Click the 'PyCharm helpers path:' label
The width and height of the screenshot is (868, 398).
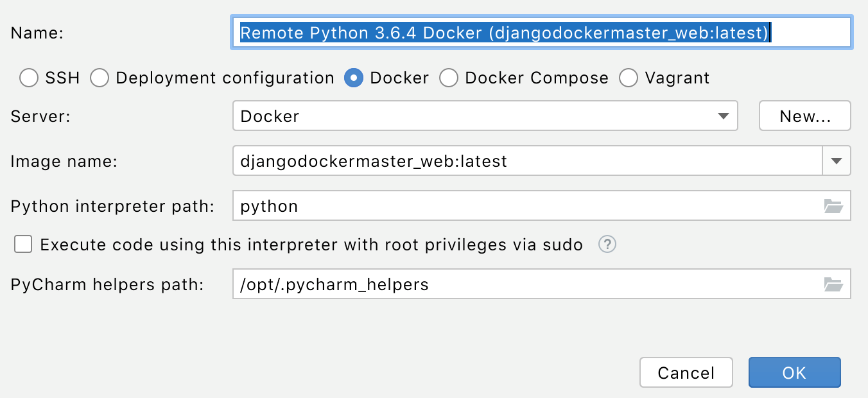pos(107,284)
